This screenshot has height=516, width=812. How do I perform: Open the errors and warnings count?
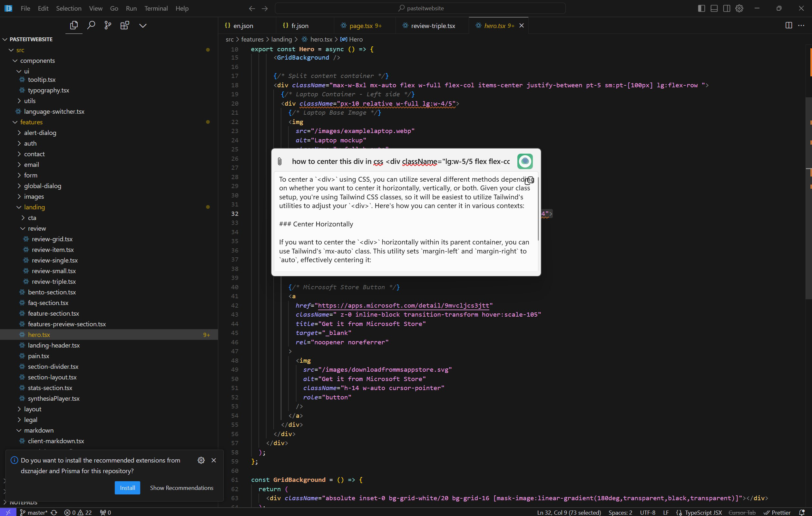point(78,512)
